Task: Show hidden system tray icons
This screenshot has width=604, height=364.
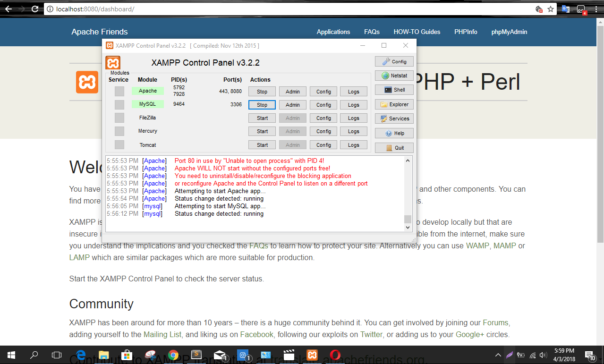Action: point(498,355)
